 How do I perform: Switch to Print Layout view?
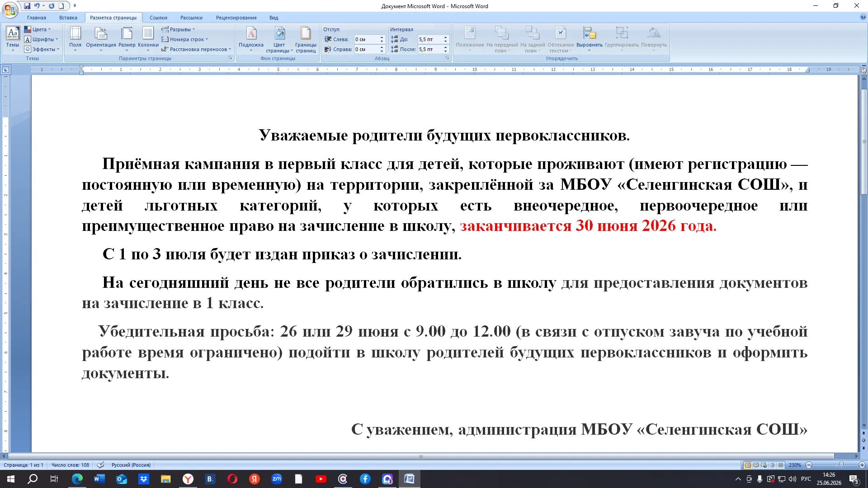click(x=748, y=465)
